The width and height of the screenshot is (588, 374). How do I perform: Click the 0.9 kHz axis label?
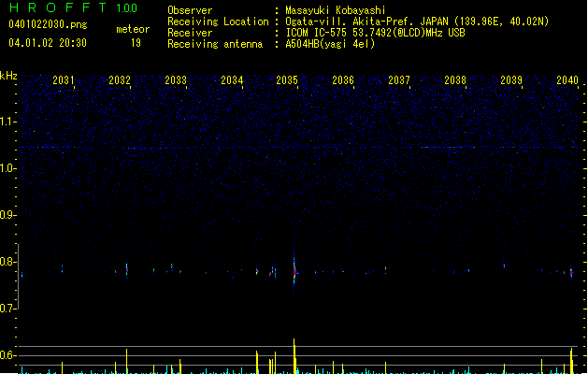(x=7, y=215)
